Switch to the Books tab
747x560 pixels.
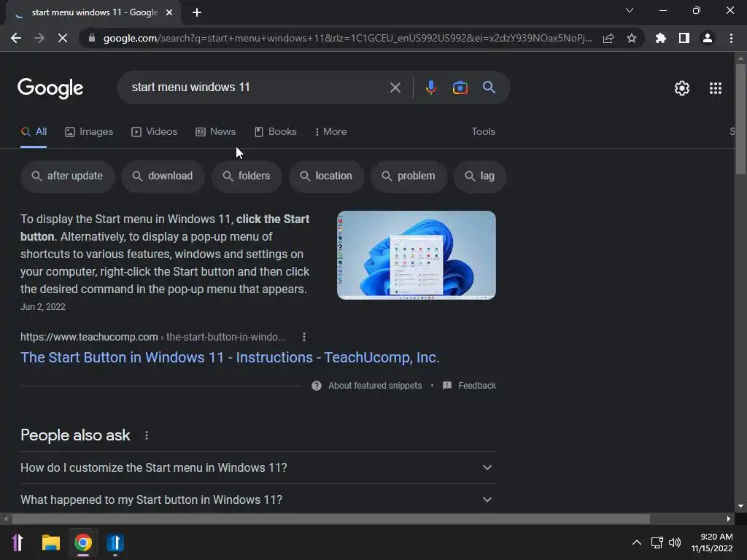coord(276,132)
